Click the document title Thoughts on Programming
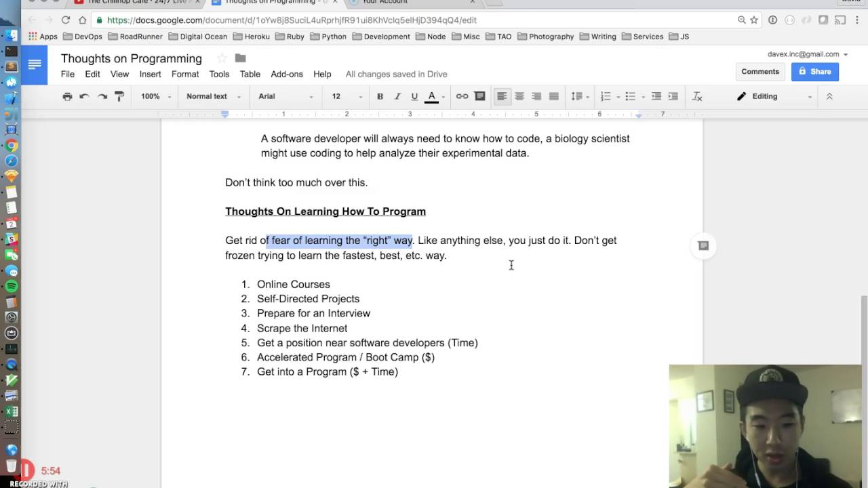The height and width of the screenshot is (488, 868). click(x=132, y=58)
